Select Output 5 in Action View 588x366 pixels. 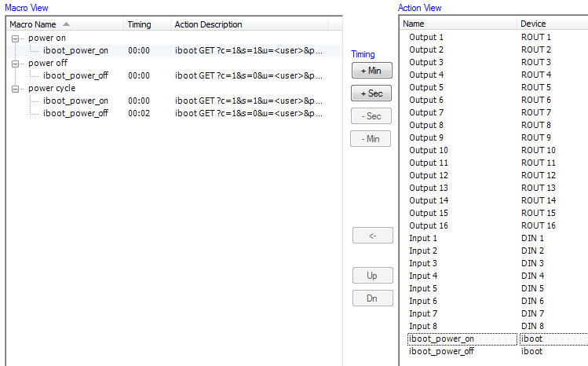426,87
